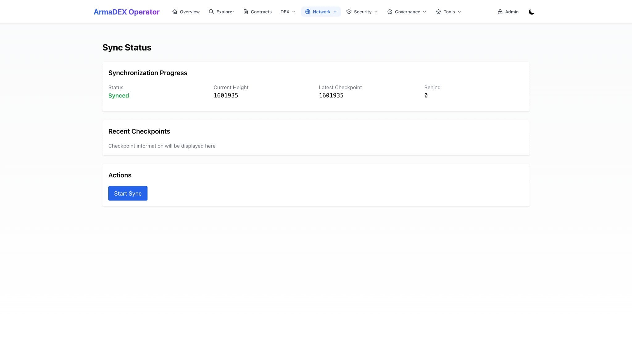The width and height of the screenshot is (632, 364).
Task: Expand the Tools dropdown menu
Action: [x=459, y=12]
